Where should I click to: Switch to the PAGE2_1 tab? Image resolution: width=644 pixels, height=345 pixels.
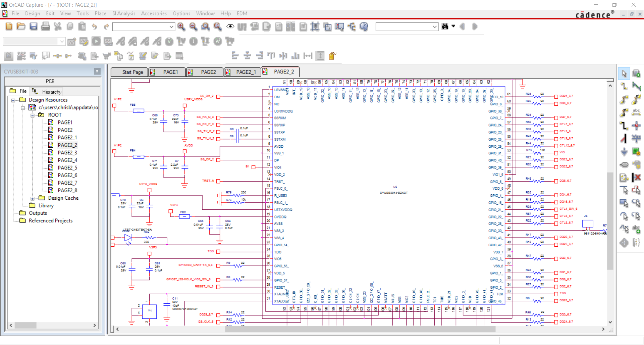click(246, 72)
